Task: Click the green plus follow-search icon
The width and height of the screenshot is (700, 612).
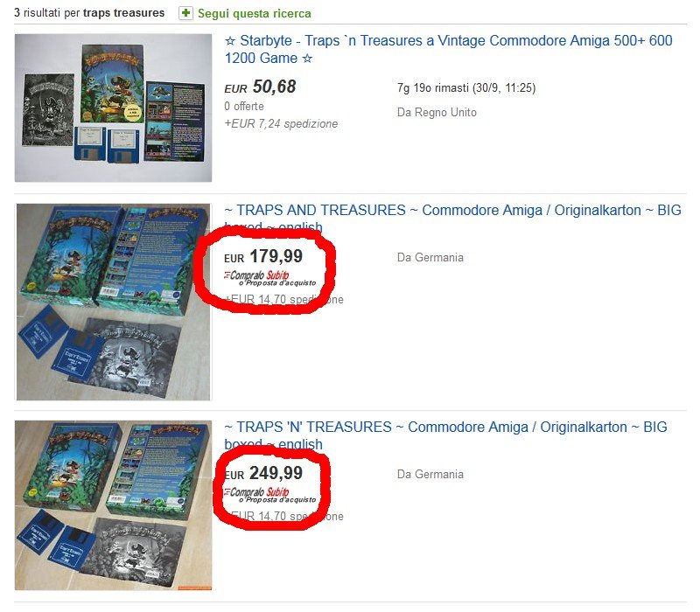Action: point(185,13)
